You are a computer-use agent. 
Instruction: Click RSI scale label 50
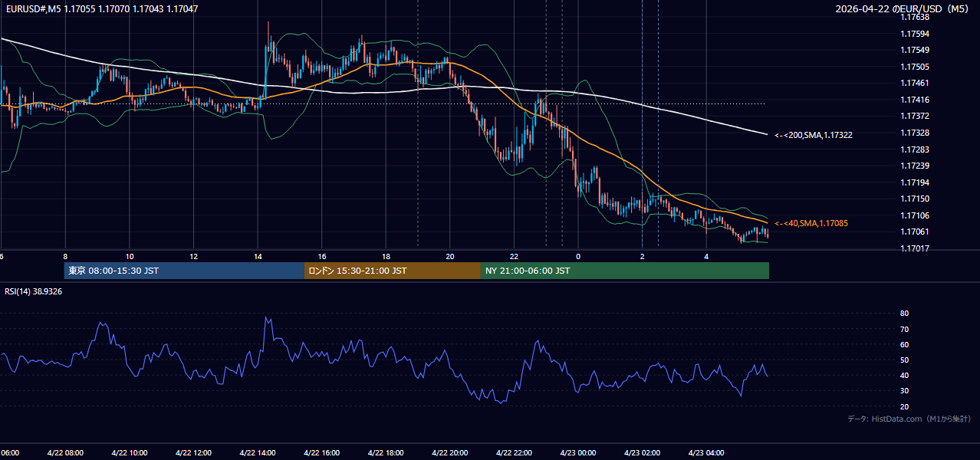(905, 360)
